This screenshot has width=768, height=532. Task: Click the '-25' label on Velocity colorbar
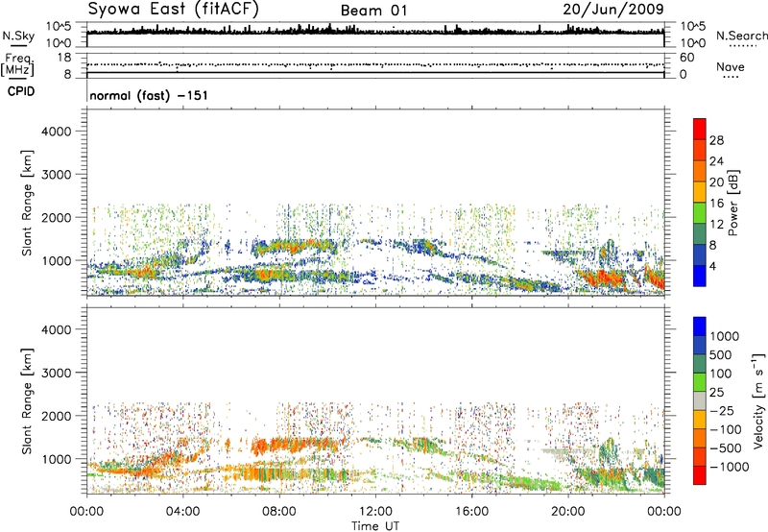tap(722, 411)
